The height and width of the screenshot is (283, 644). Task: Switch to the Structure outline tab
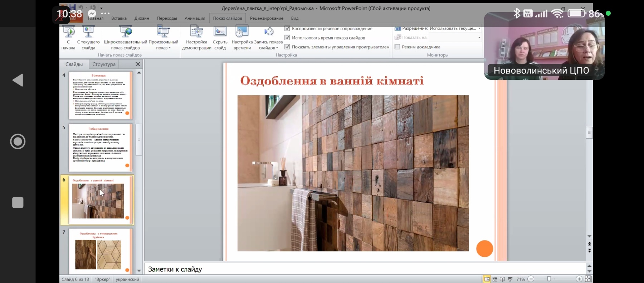point(104,64)
